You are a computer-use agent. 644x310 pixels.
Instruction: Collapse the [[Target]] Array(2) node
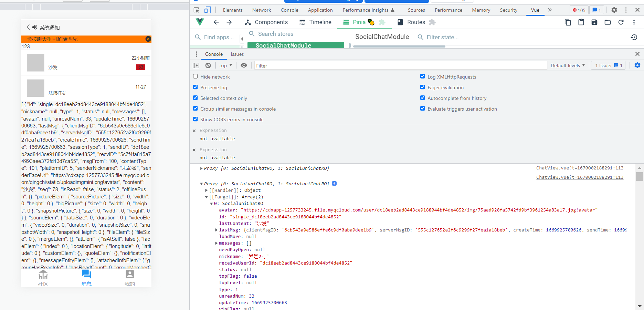[x=206, y=197]
